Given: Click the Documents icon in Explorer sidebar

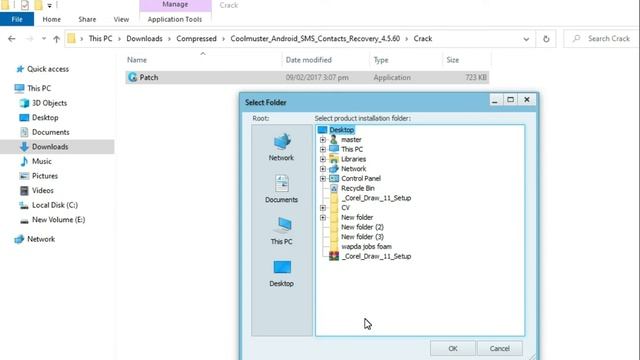Looking at the screenshot, I should (24, 132).
